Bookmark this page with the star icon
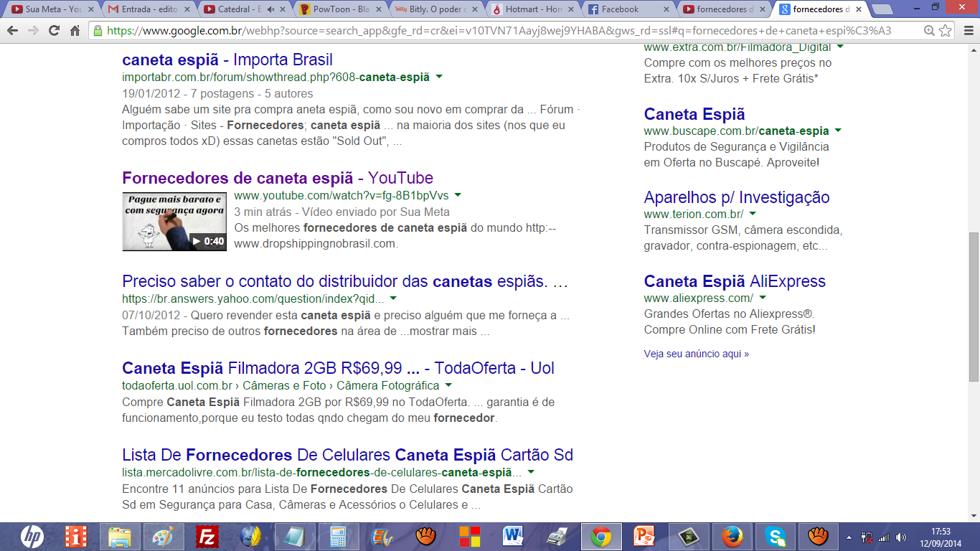The height and width of the screenshot is (551, 980). click(946, 31)
